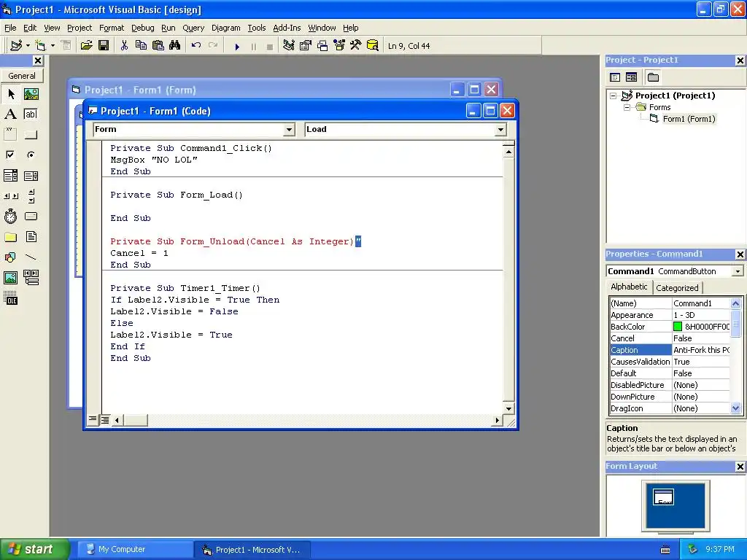The height and width of the screenshot is (560, 747).
Task: Select the Shape control in the toolbox
Action: (11, 257)
